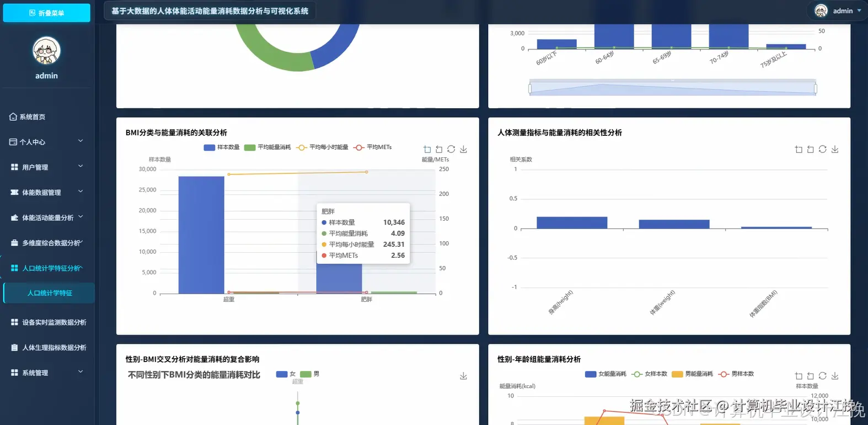The image size is (868, 425).
Task: Click the 人体测量指标与能量消耗的相关性分析 title
Action: 560,132
